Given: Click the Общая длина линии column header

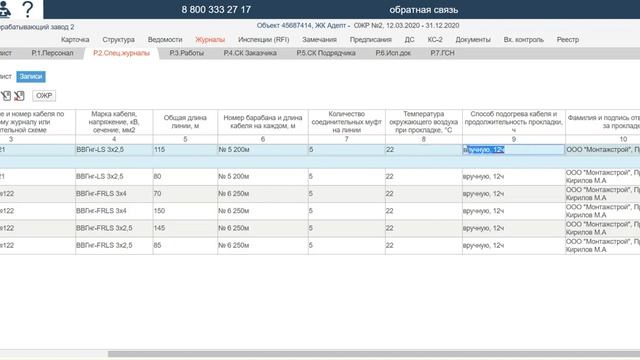Looking at the screenshot, I should pyautogui.click(x=185, y=122).
